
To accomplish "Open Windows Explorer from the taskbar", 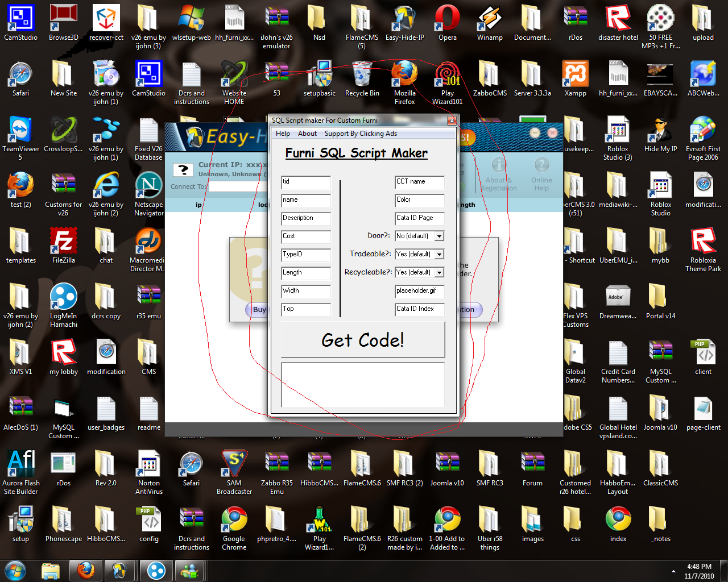I will tap(51, 571).
